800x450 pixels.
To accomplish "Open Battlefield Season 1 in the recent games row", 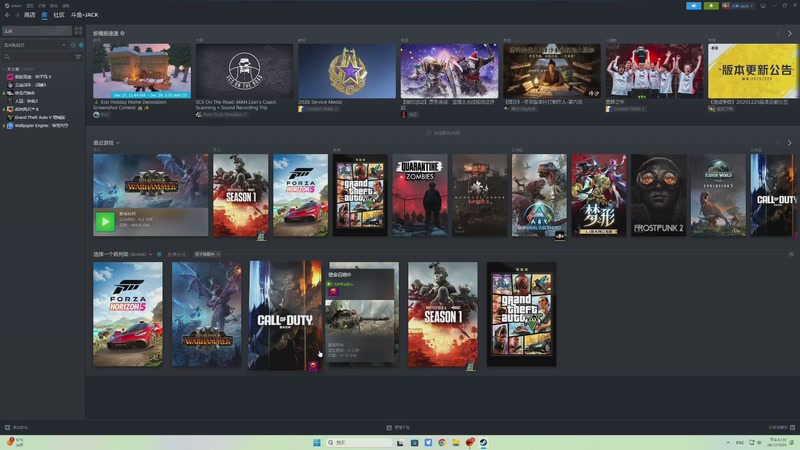I will (x=240, y=195).
